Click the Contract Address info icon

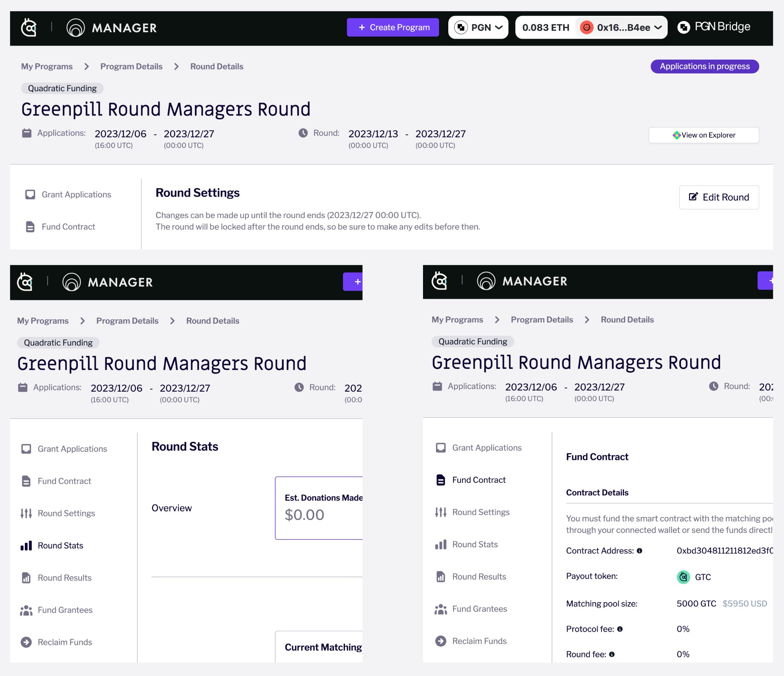pos(639,551)
